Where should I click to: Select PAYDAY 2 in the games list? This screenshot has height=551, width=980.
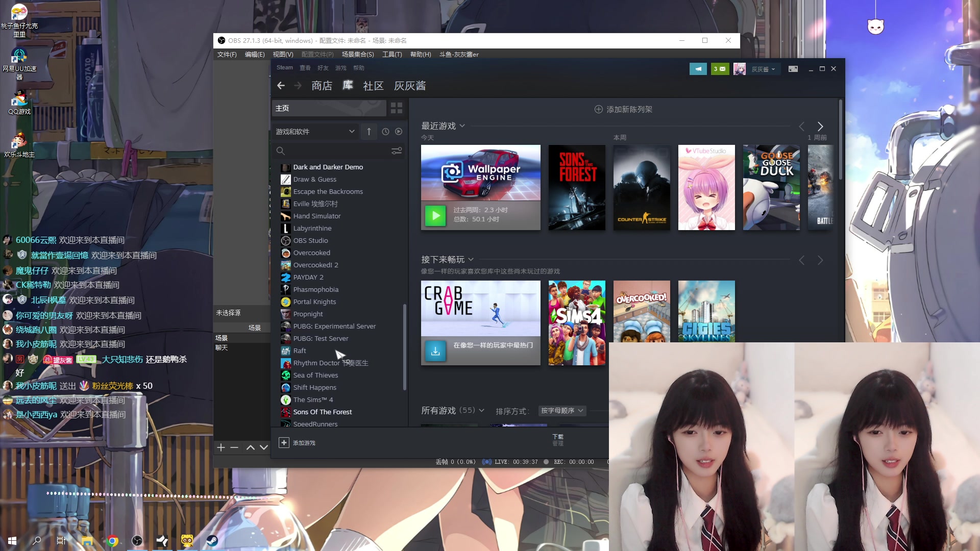[308, 278]
